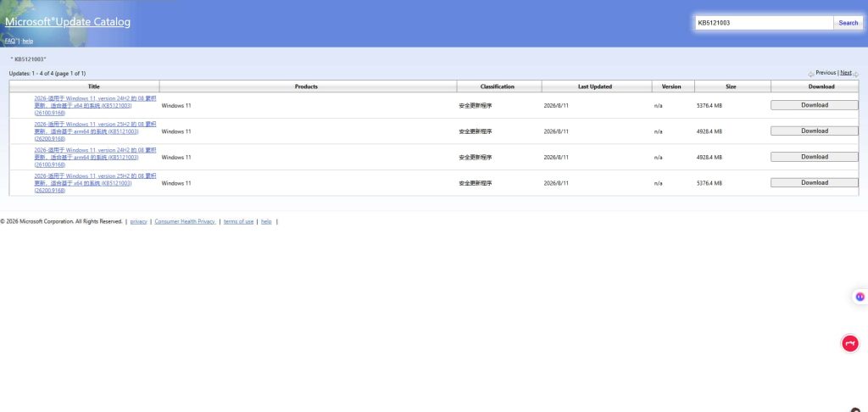Click date 2026/8/11 in 24H2 x64 row
The height and width of the screenshot is (412, 868).
556,105
